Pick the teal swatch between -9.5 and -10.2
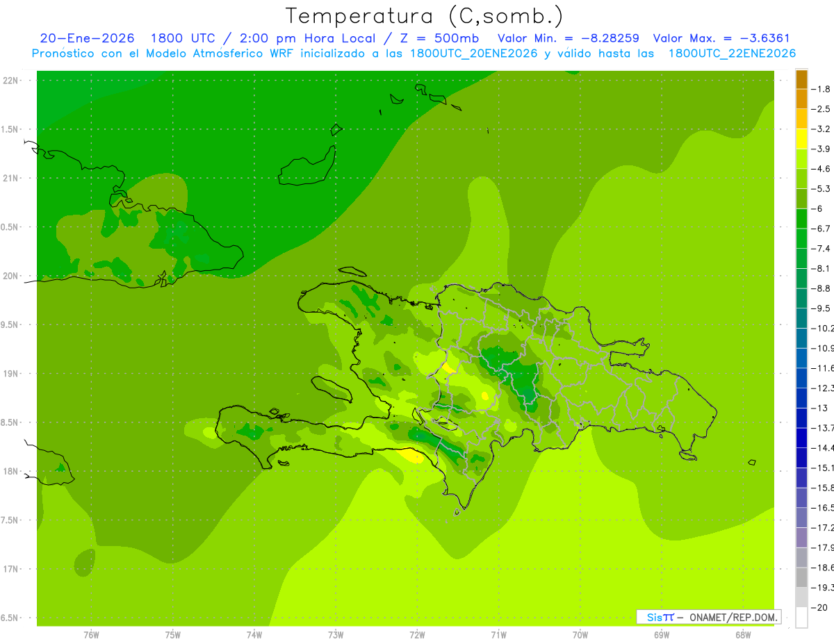834x644 pixels. click(801, 318)
